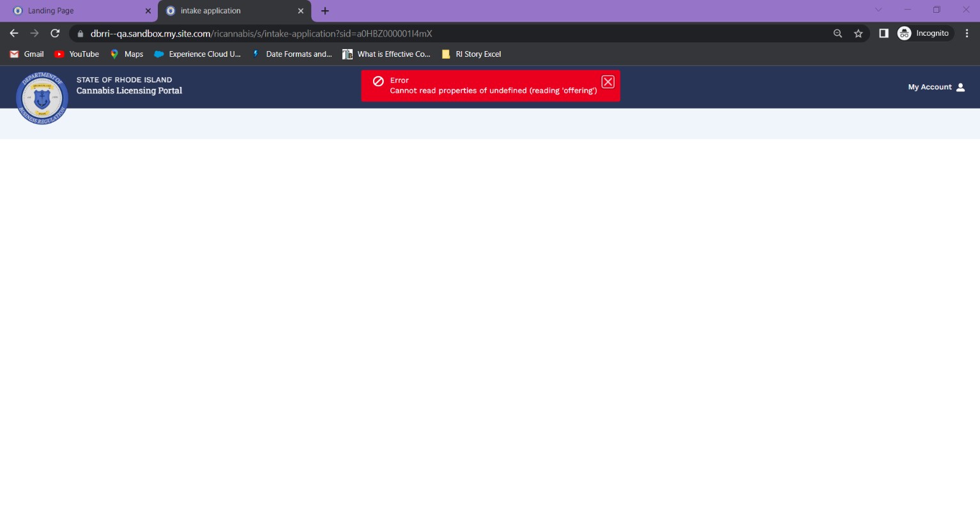Image resolution: width=980 pixels, height=532 pixels.
Task: Open the browser side panel icon
Action: pos(884,33)
